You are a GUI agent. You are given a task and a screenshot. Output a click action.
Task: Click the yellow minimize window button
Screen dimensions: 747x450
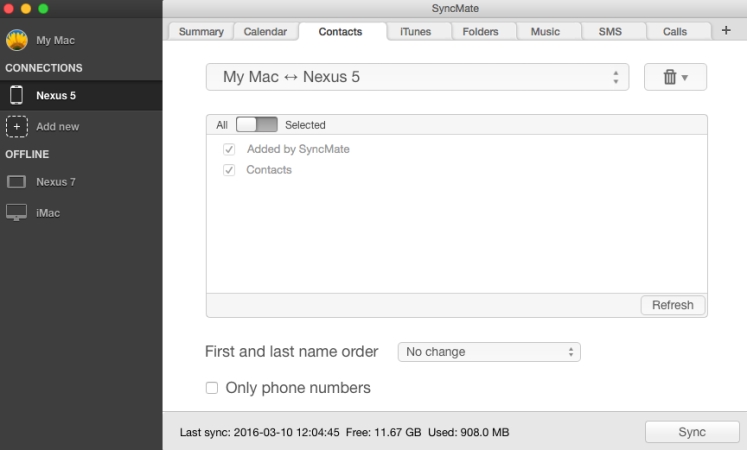click(26, 9)
